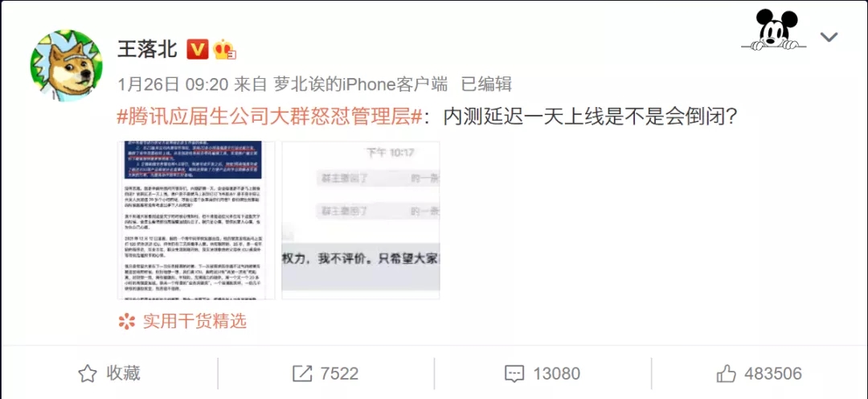
Task: Click the comment bubble icon
Action: tap(515, 374)
